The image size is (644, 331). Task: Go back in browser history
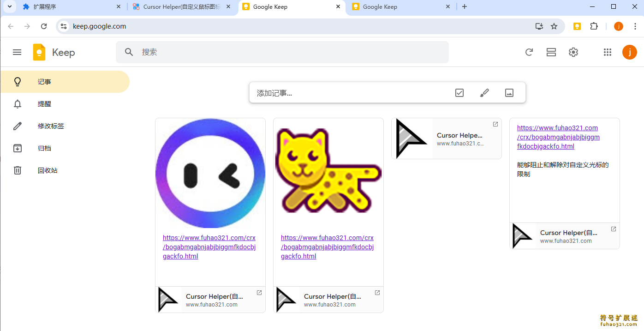pyautogui.click(x=11, y=26)
